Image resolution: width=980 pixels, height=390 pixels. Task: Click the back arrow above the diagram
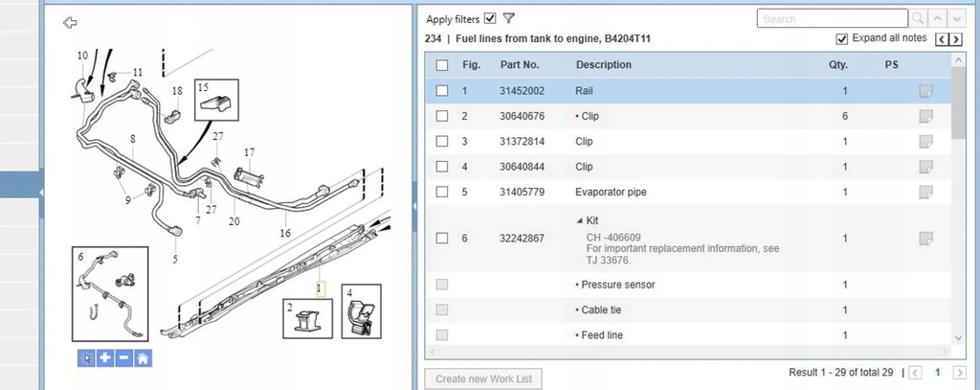click(x=69, y=23)
